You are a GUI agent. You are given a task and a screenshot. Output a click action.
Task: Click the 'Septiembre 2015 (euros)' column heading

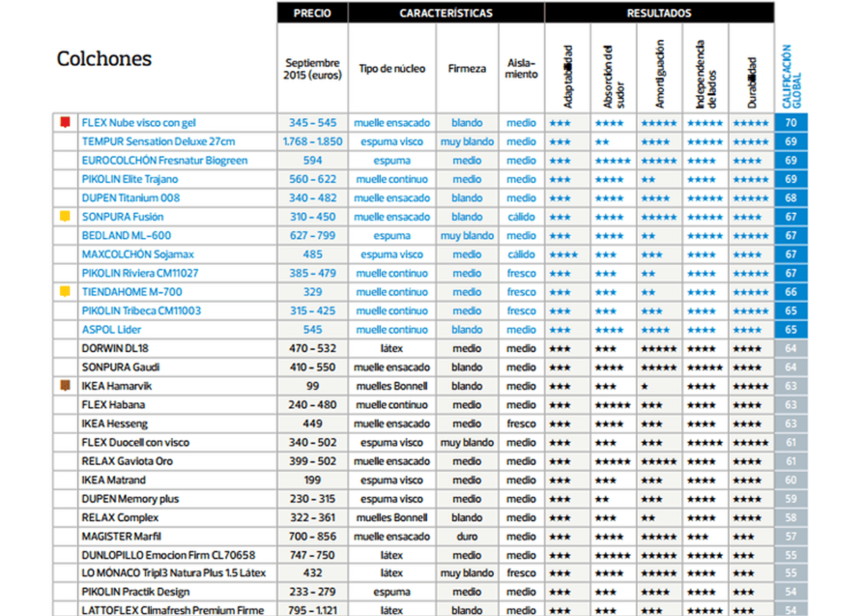(x=312, y=69)
